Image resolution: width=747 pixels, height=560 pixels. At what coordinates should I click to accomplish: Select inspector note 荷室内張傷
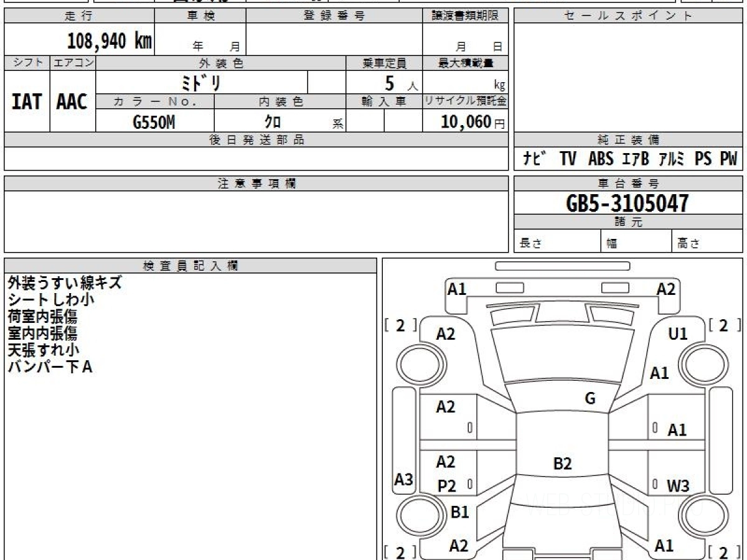(42, 316)
